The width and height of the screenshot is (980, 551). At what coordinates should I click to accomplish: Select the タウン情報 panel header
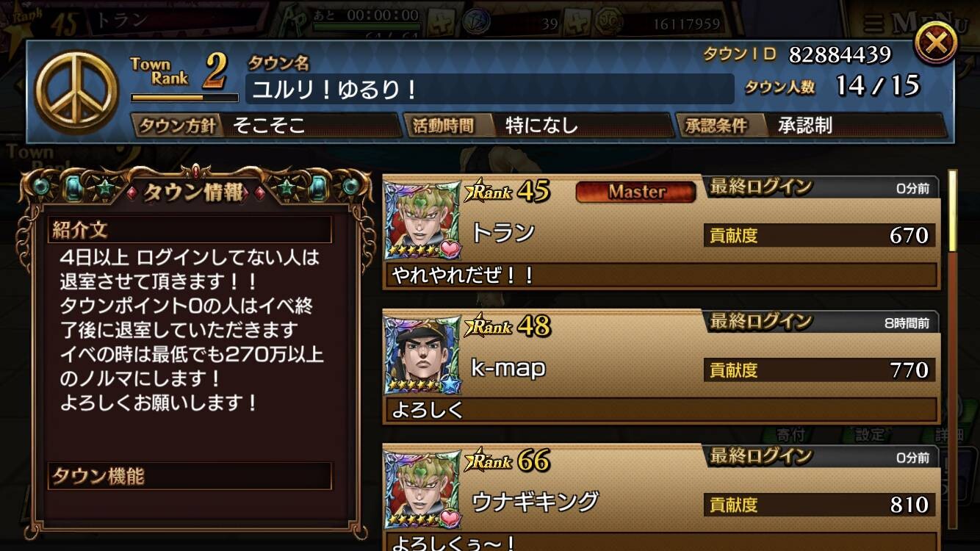pyautogui.click(x=194, y=192)
